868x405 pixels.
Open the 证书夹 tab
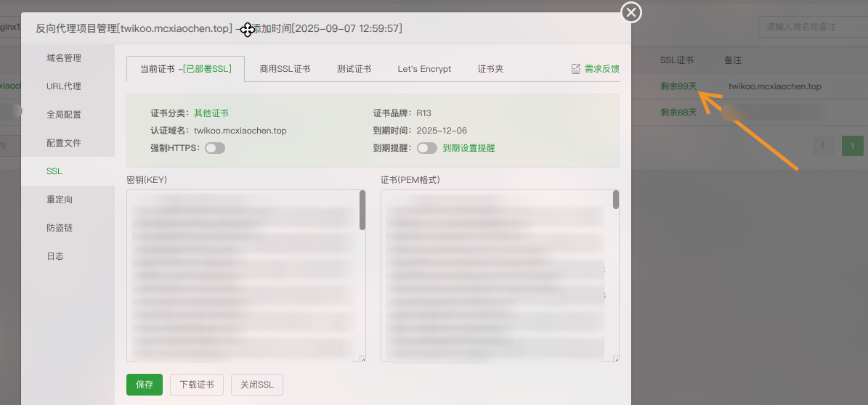click(490, 69)
